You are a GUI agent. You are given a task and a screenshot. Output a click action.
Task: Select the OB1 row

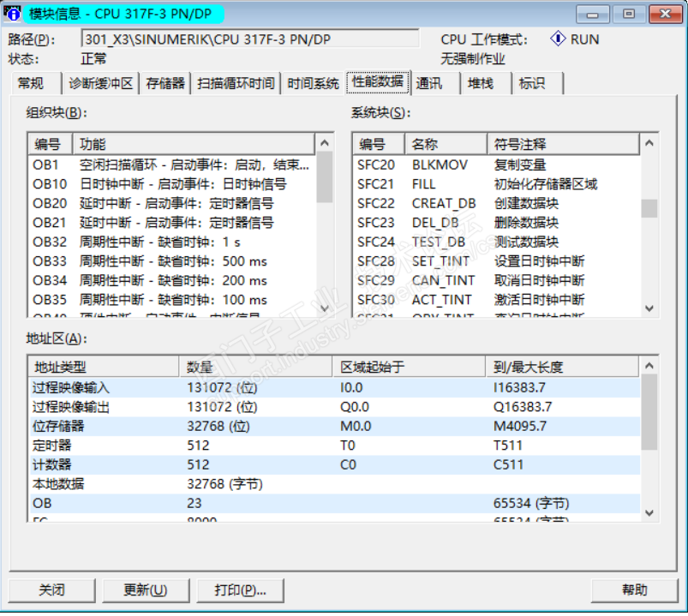172,165
